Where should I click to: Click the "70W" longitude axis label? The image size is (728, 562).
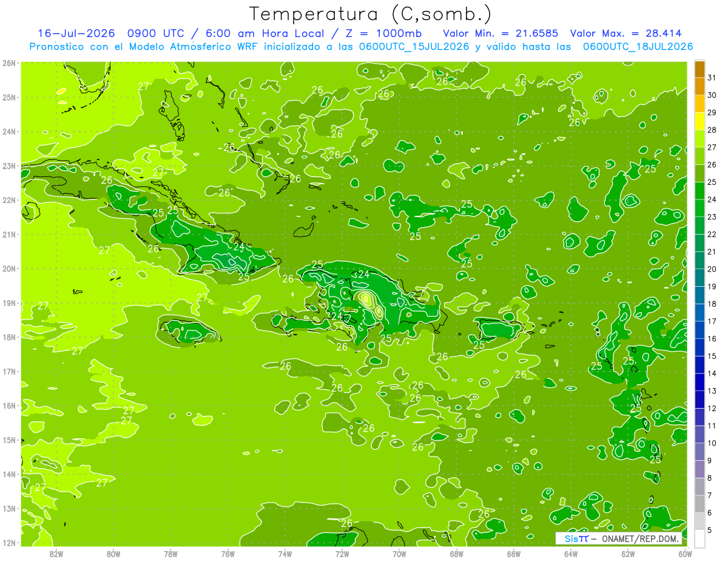pos(399,554)
